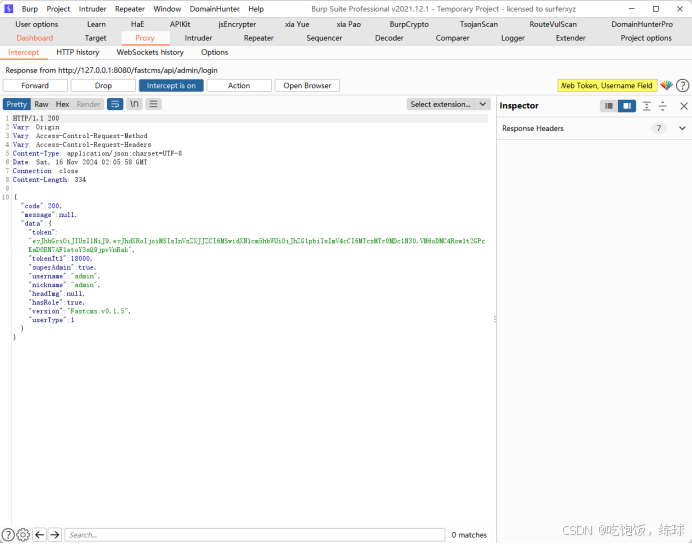The height and width of the screenshot is (544, 692).
Task: Open the Window menu
Action: (x=167, y=9)
